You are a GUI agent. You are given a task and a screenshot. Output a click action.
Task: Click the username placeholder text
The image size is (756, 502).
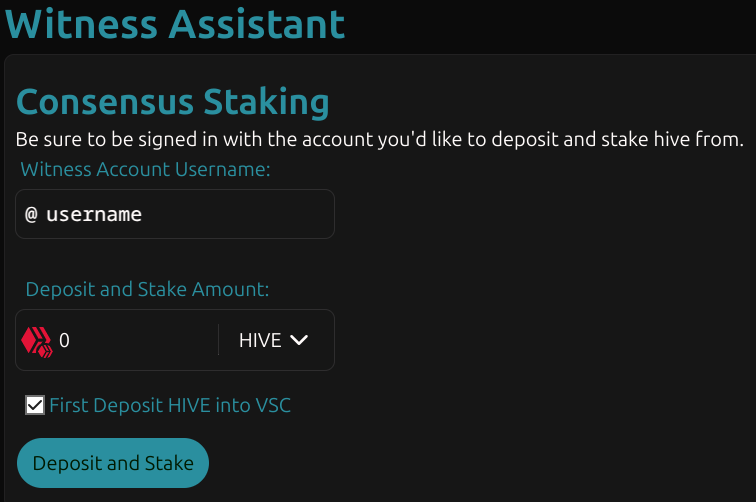pyautogui.click(x=94, y=214)
